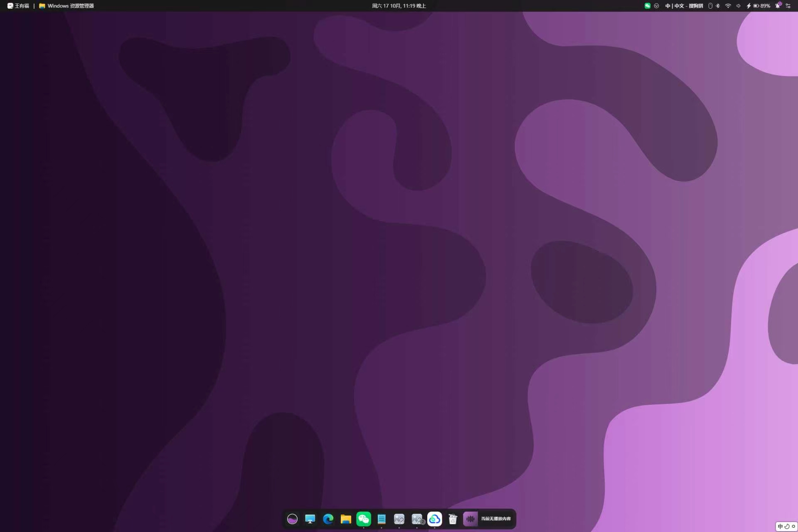Open Bluetooth settings from the top bar
The width and height of the screenshot is (798, 532).
coord(718,6)
